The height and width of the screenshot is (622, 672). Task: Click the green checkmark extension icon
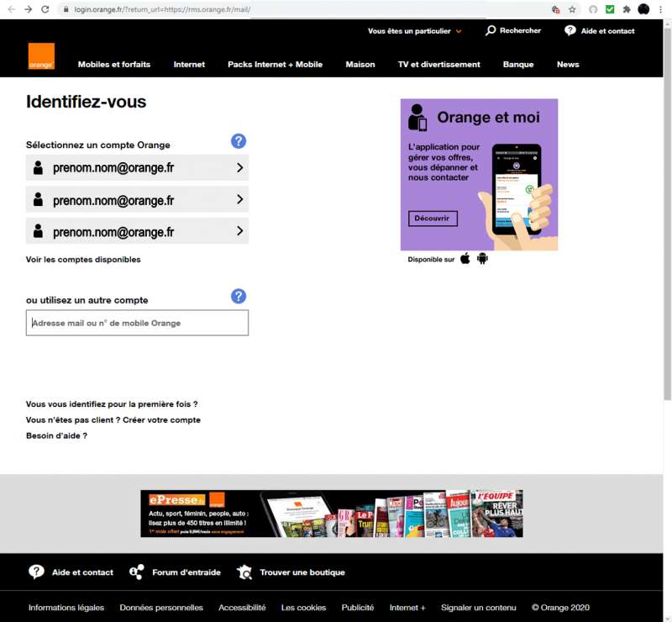tap(610, 9)
